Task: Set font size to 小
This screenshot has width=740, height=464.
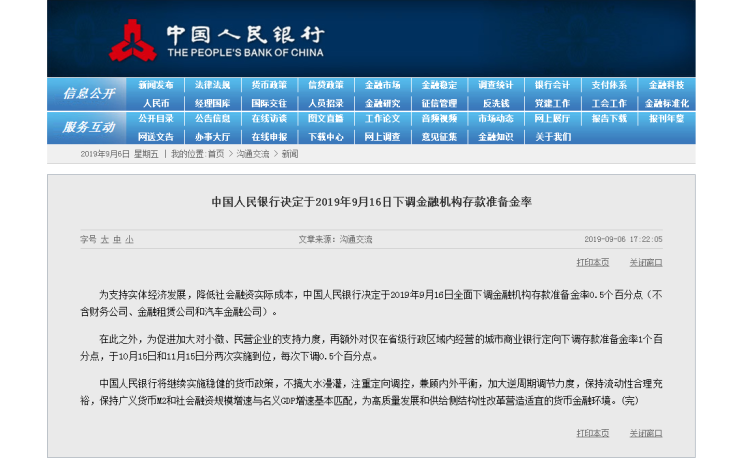Action: [x=129, y=240]
